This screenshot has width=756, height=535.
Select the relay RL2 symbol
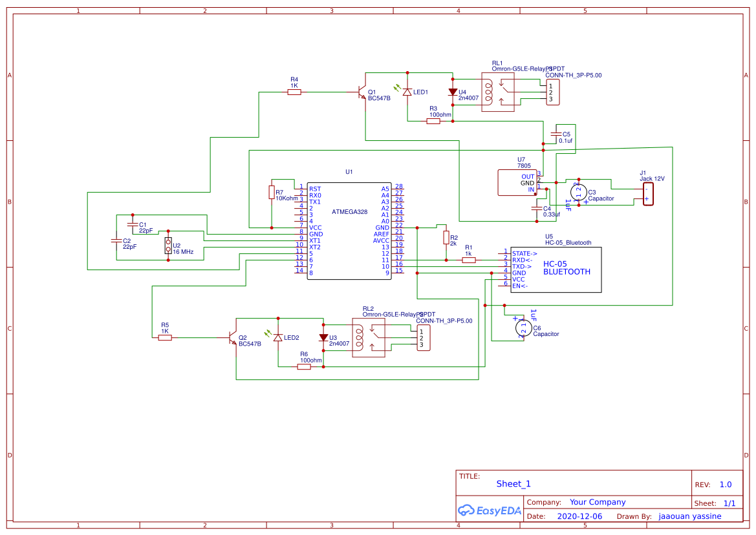click(370, 336)
